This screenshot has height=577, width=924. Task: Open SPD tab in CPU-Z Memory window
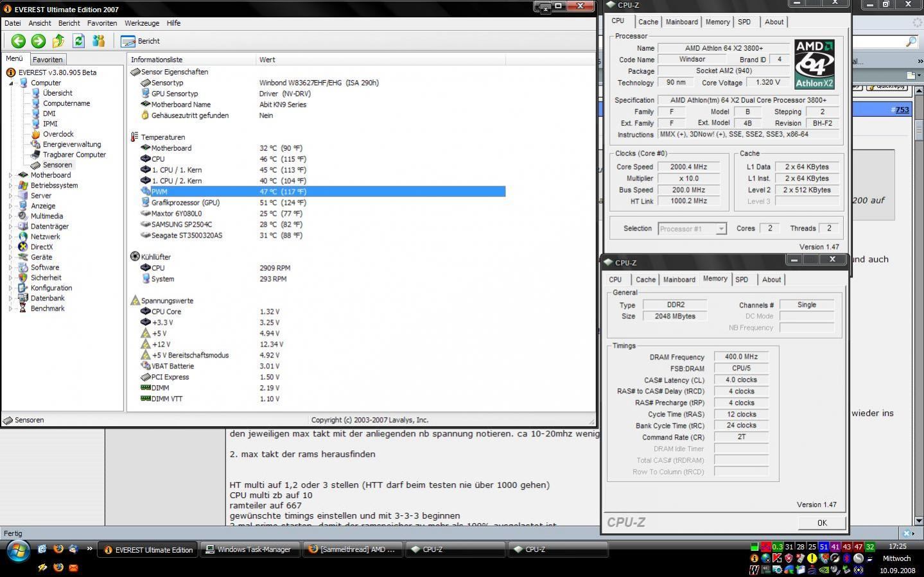[742, 280]
